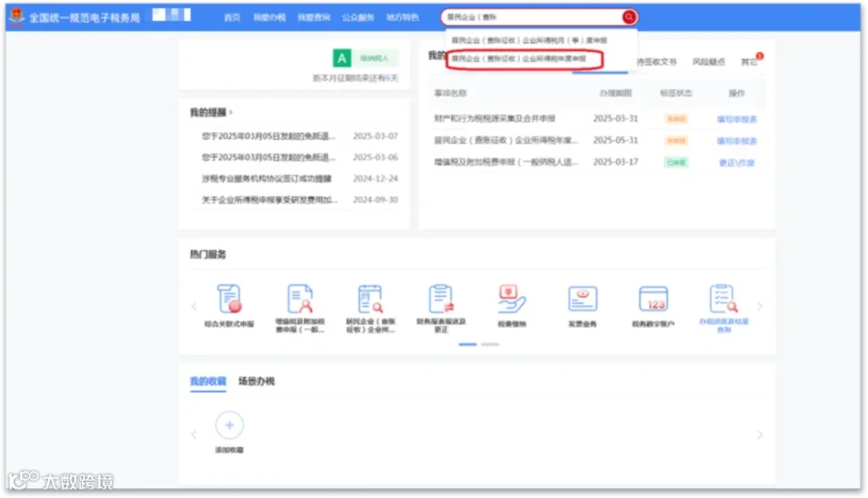Click the green A taxpayer credit badge

coord(341,58)
